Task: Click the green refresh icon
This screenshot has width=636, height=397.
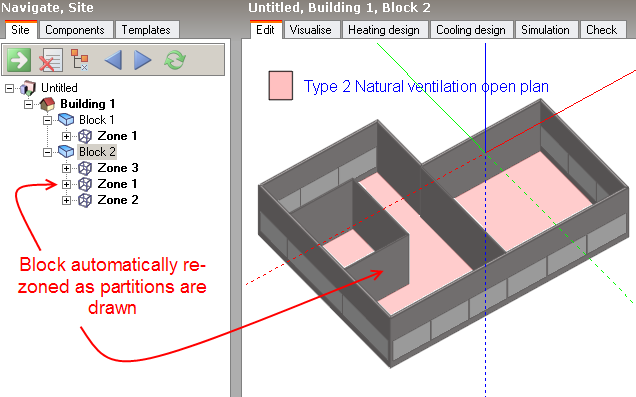Action: 175,60
